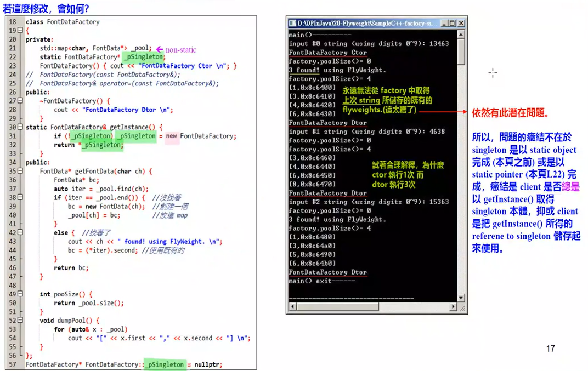Click console line 'FontDataFactory Ctor'

click(x=328, y=53)
